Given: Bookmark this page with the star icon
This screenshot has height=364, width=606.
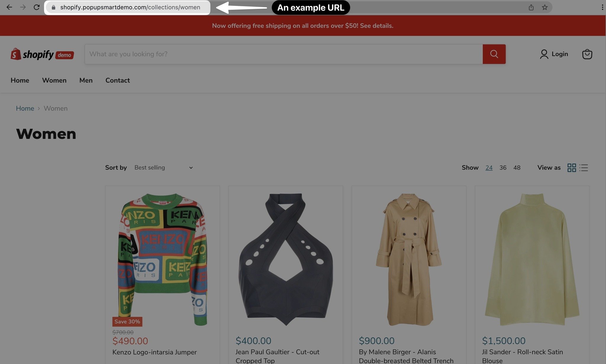Looking at the screenshot, I should coord(545,7).
